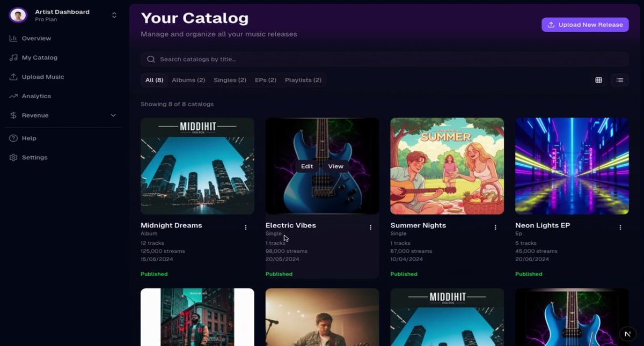
Task: Click the Help question mark icon
Action: coord(13,138)
